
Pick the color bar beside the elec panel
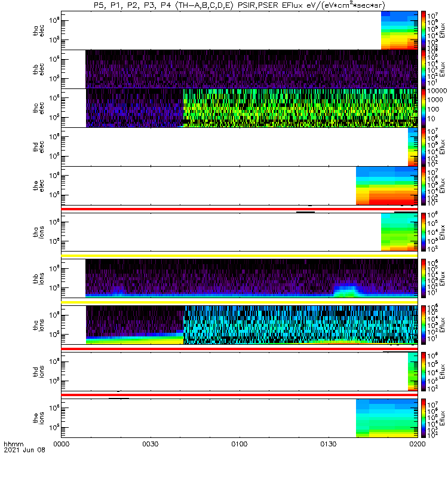(424, 185)
